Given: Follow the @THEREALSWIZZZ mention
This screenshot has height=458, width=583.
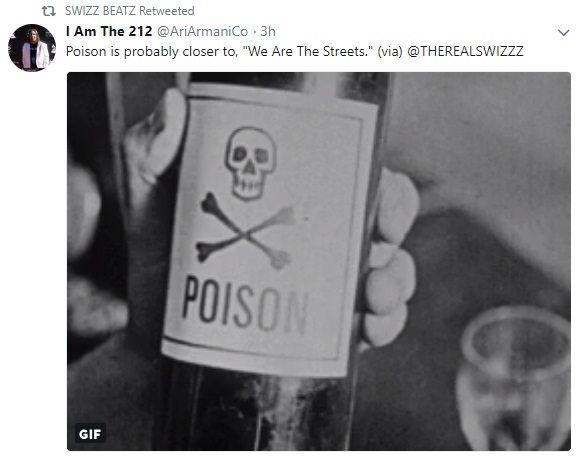Looking at the screenshot, I should tap(465, 51).
